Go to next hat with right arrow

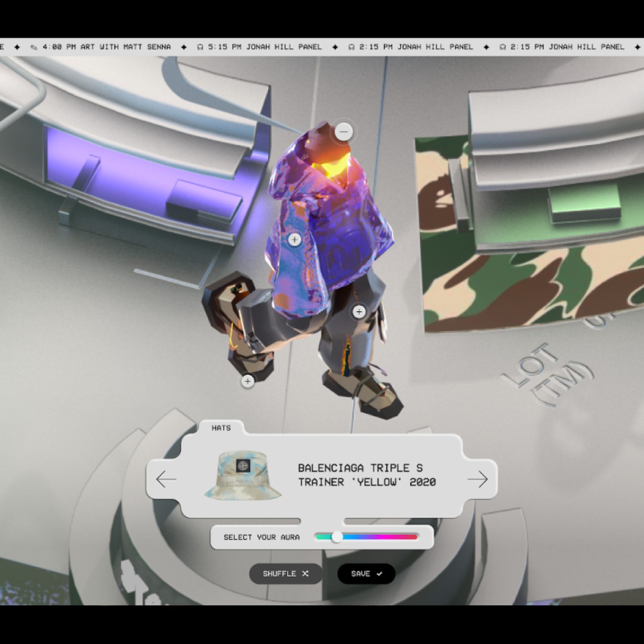click(478, 479)
